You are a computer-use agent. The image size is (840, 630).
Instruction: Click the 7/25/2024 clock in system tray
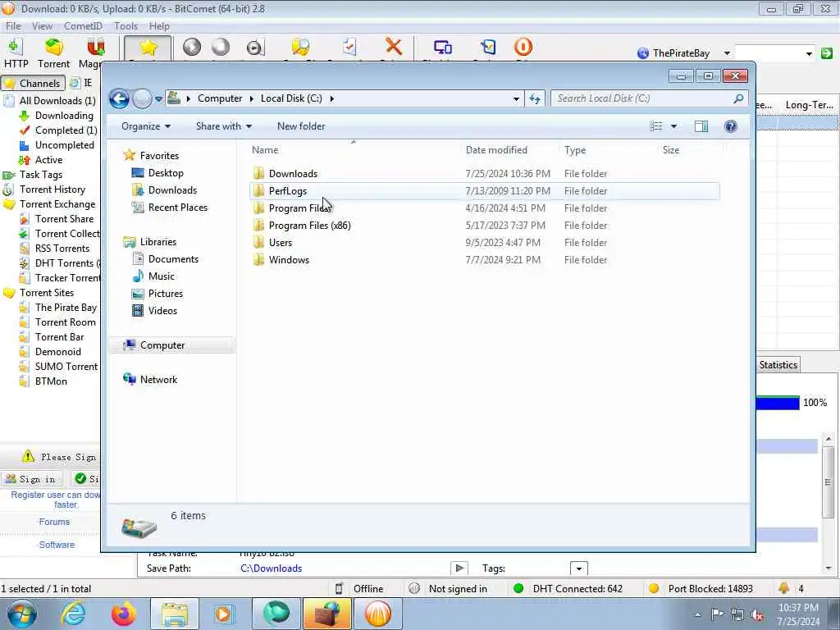pos(797,615)
